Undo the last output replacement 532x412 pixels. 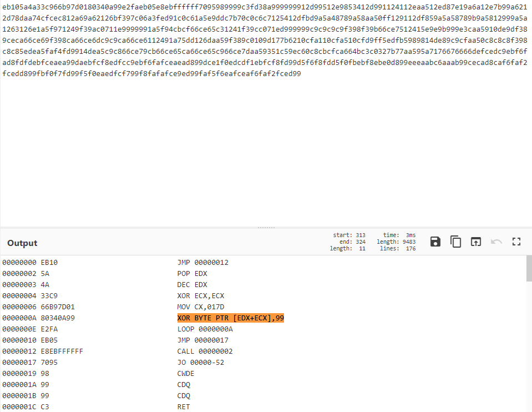(496, 242)
